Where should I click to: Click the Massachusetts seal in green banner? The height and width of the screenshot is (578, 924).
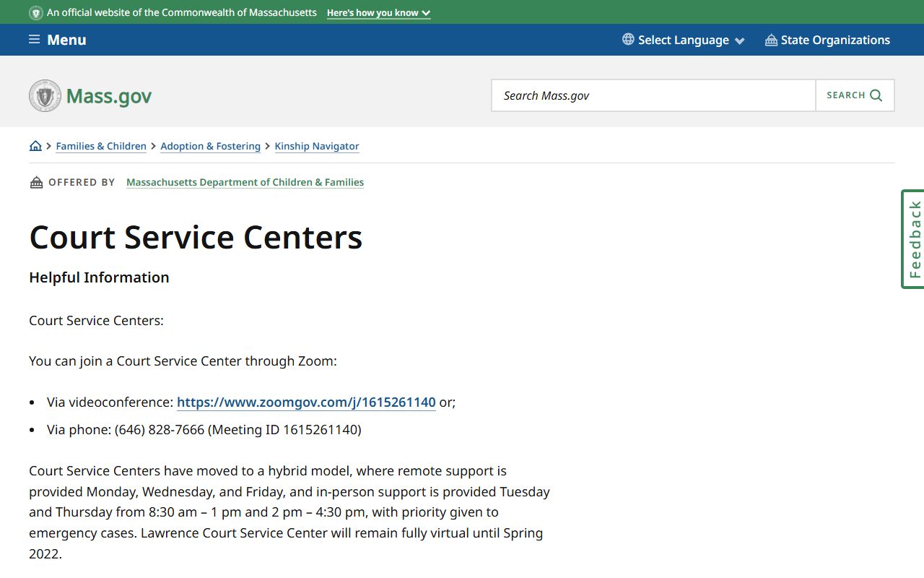pos(36,13)
